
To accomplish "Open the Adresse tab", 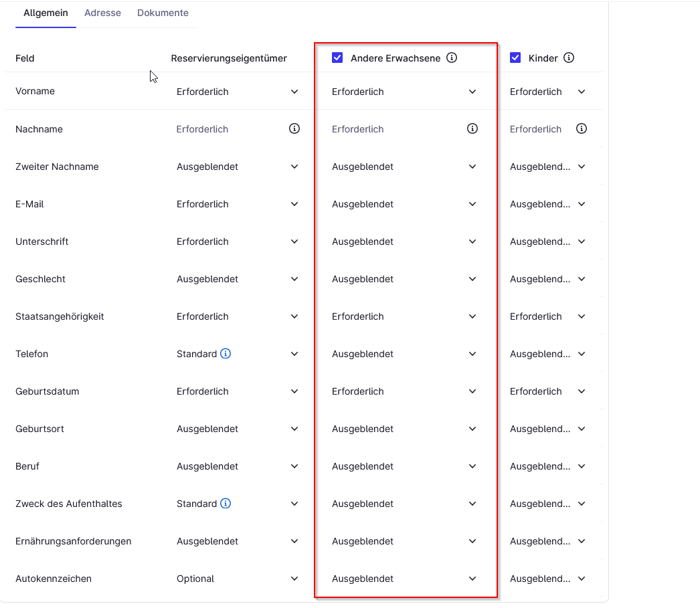I will (102, 13).
